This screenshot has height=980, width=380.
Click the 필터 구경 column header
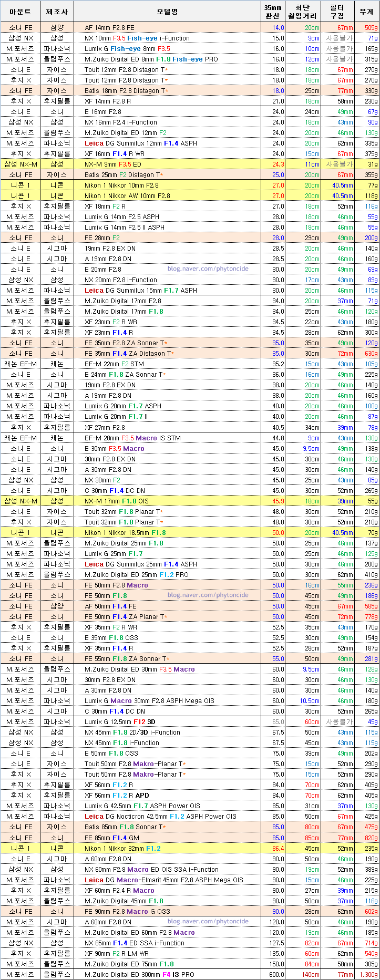(337, 11)
